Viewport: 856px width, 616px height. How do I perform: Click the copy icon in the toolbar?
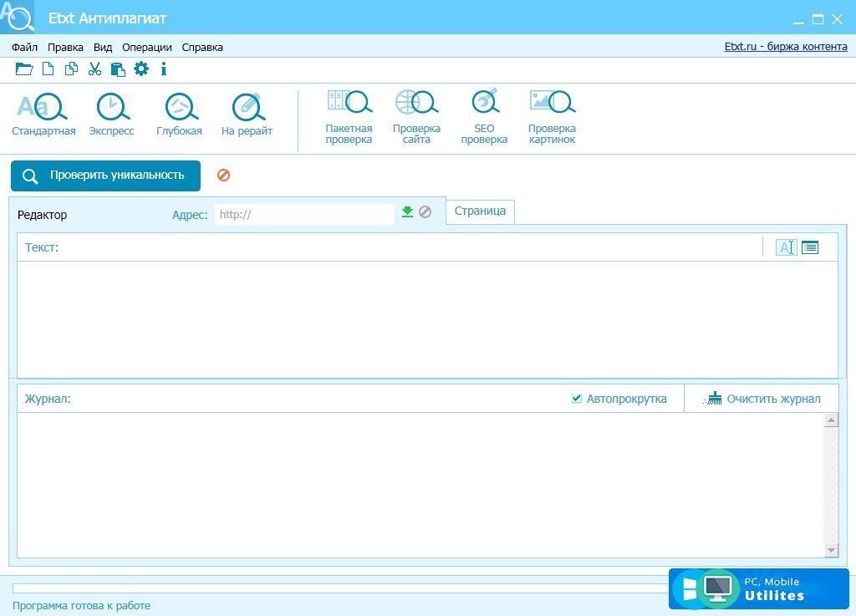72,69
